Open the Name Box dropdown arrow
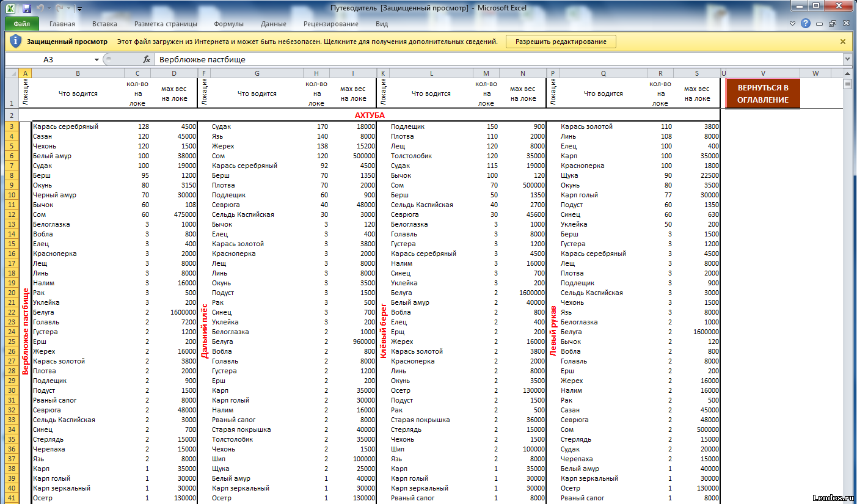Viewport: 857px width, 504px height. click(x=97, y=59)
